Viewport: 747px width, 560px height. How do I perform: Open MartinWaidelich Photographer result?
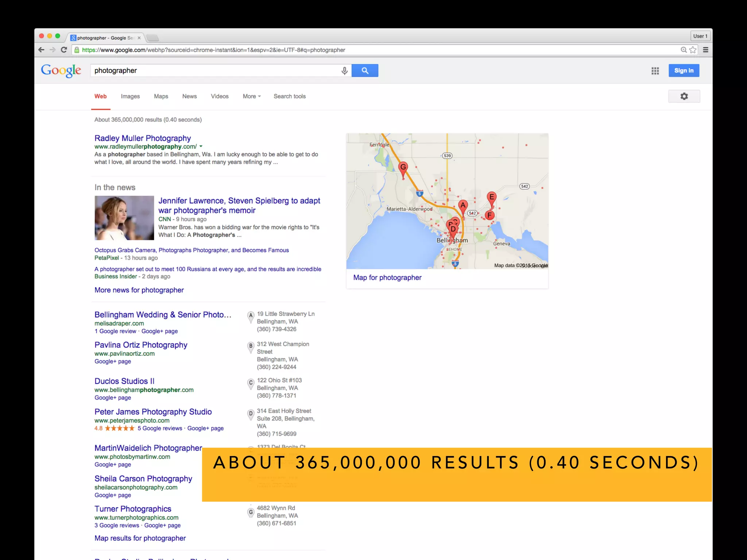[148, 448]
